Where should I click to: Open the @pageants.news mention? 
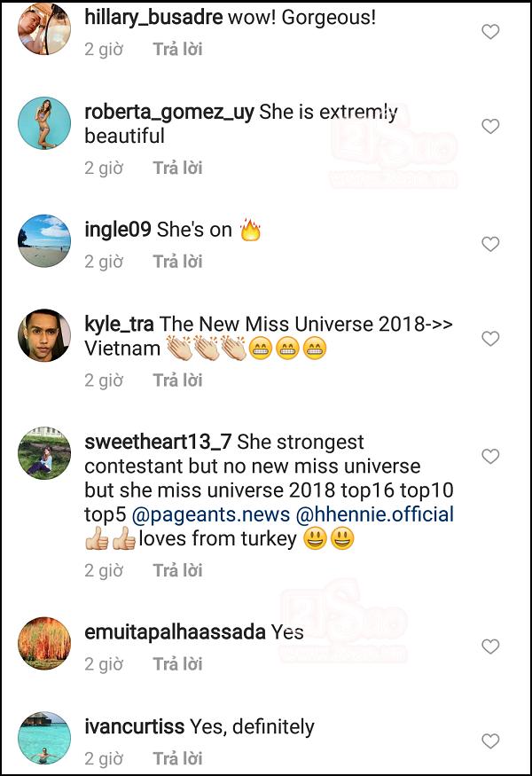(211, 514)
